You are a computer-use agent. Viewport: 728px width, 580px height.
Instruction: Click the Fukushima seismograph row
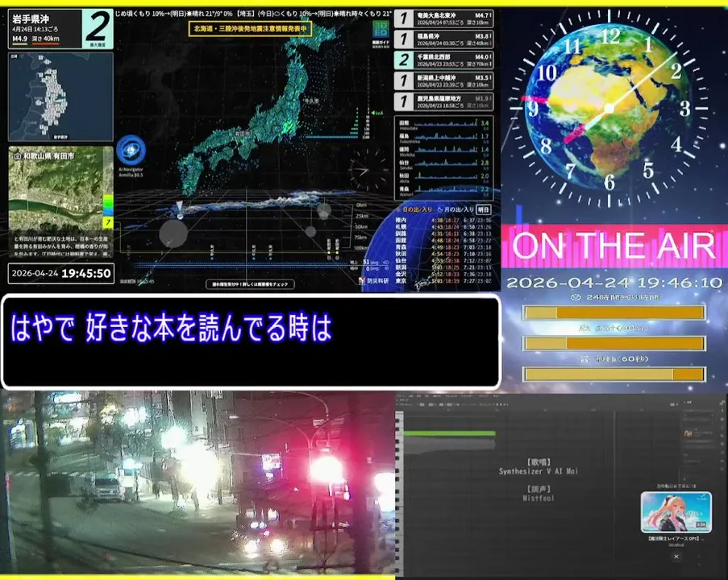point(444,138)
